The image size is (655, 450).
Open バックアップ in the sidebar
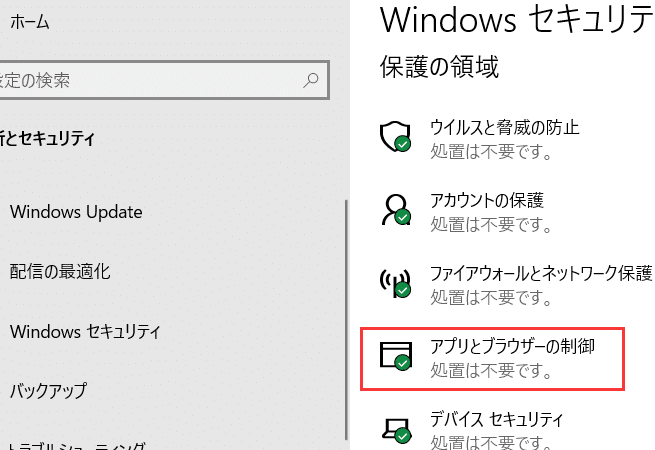pyautogui.click(x=48, y=390)
